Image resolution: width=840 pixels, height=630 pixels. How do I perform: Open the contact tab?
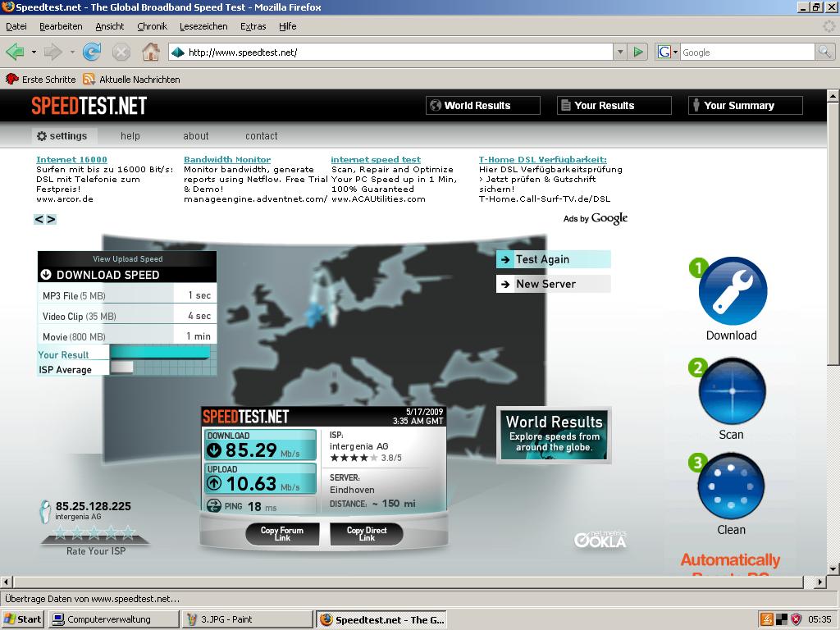click(x=262, y=136)
